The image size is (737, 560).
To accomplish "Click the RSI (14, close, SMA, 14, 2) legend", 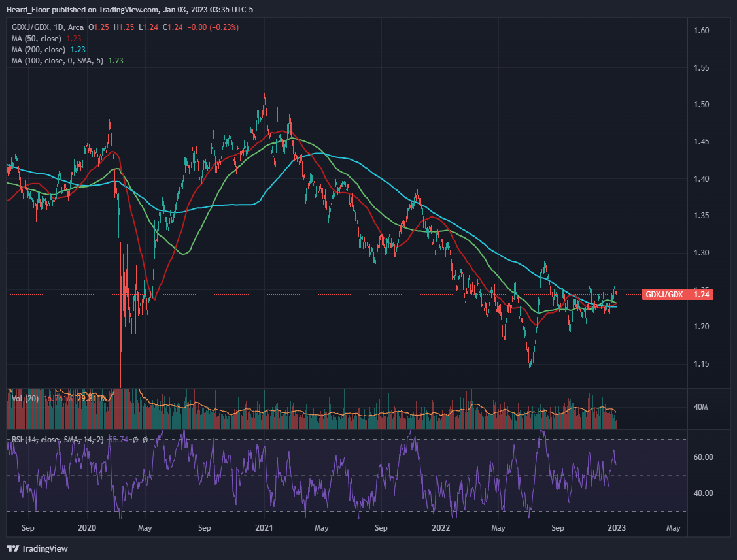I will [58, 440].
